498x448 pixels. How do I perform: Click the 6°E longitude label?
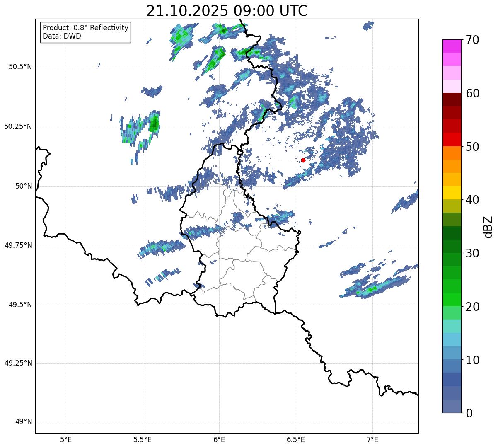tap(219, 440)
